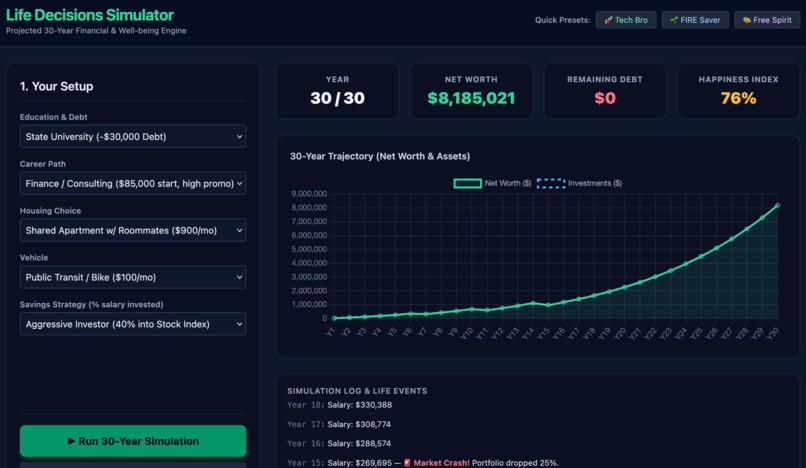This screenshot has width=806, height=468.
Task: Click the Year 30 / 30 counter
Action: pyautogui.click(x=337, y=98)
